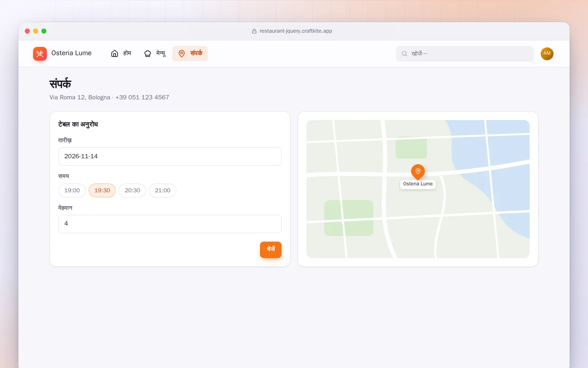
Task: Click the search magnifier icon
Action: pos(405,54)
